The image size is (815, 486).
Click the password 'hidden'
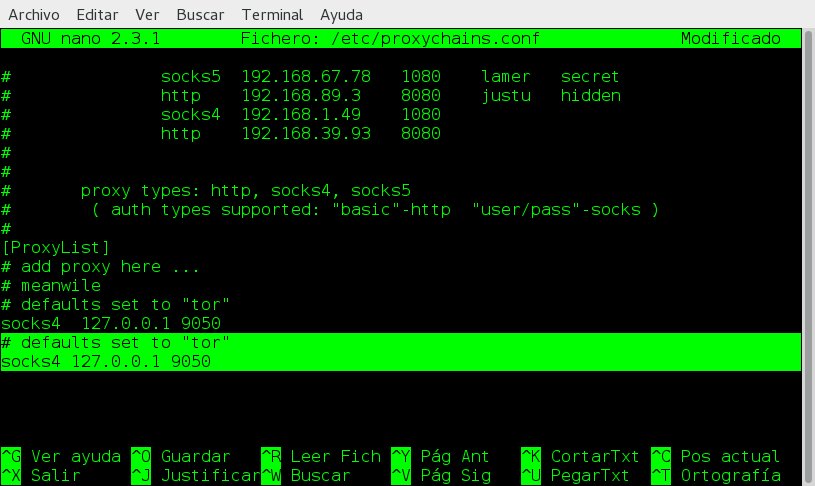coord(590,96)
